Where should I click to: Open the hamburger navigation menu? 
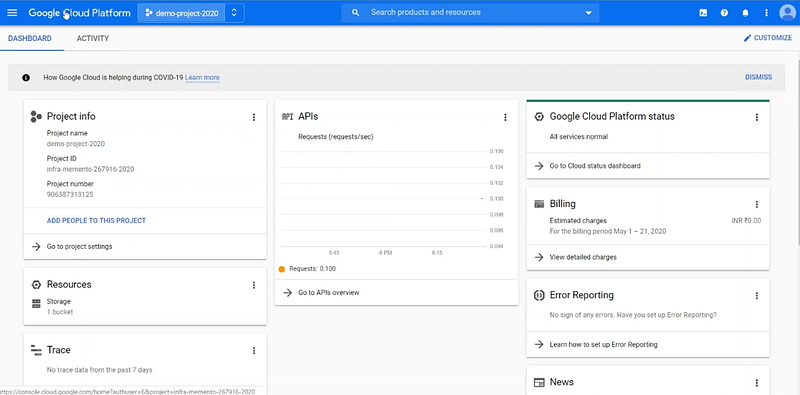(12, 13)
